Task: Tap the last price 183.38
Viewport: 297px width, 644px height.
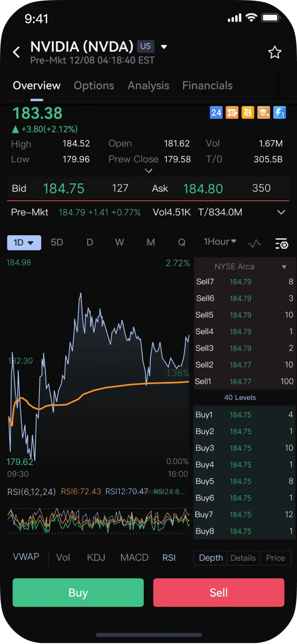Action: 37,113
